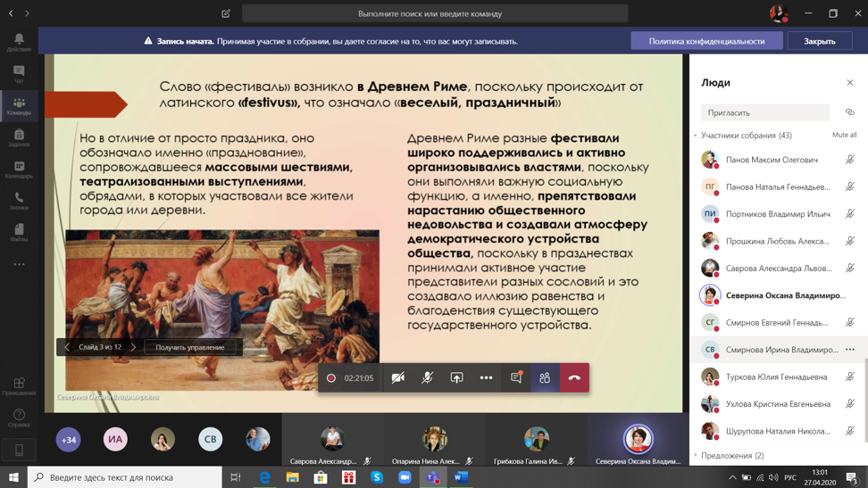Click the Политика конфиденциальности button
The width and height of the screenshot is (868, 488).
tap(705, 41)
